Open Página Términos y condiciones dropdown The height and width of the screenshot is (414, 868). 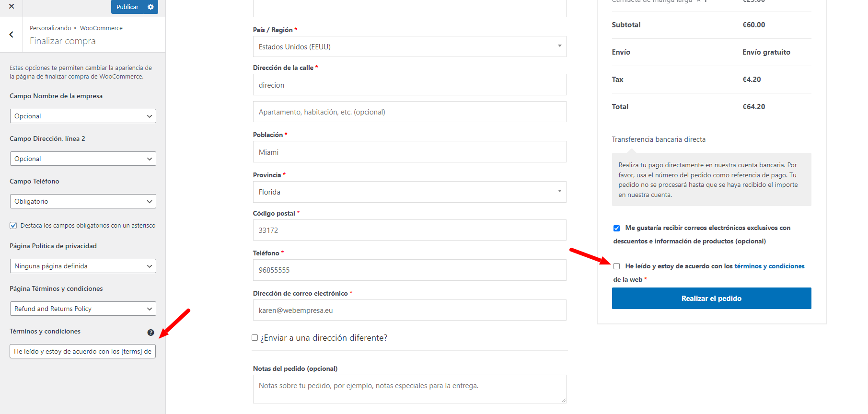[x=83, y=309]
